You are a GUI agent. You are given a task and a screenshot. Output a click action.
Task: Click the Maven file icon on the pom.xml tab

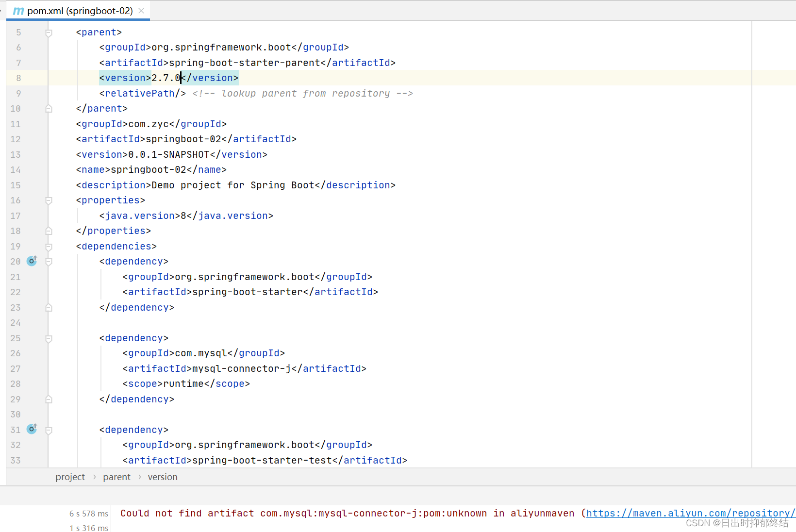coord(18,11)
